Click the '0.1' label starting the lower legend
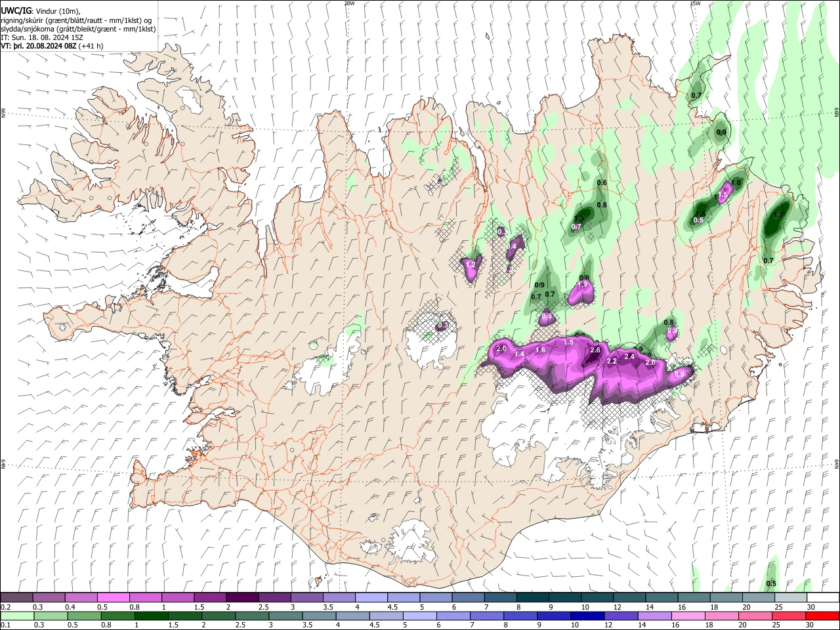840x630 pixels. click(5, 625)
